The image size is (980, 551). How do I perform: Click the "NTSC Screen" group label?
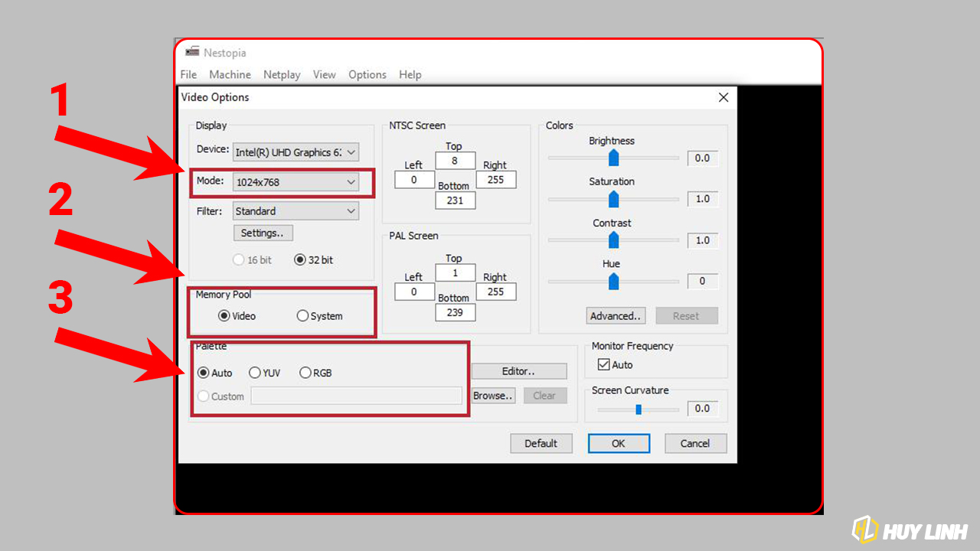[417, 126]
